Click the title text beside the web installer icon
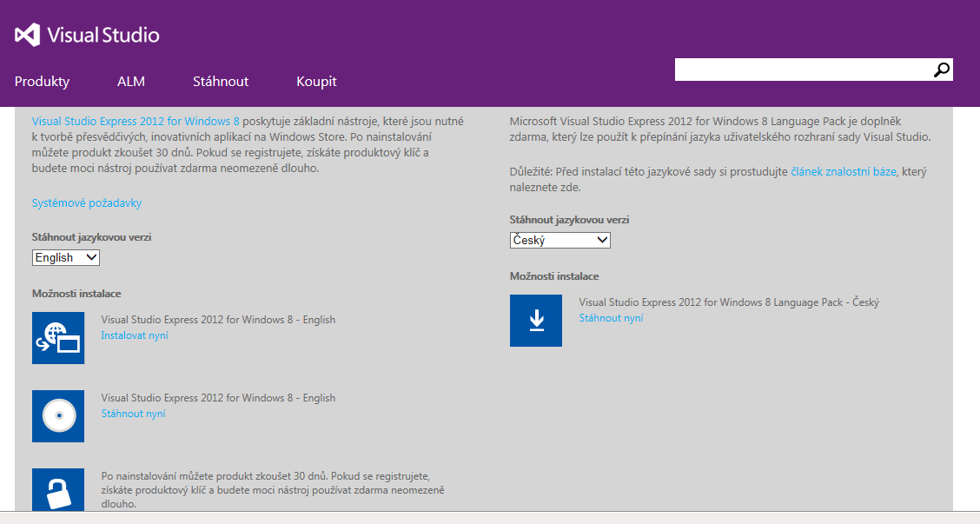980x524 pixels. tap(218, 320)
